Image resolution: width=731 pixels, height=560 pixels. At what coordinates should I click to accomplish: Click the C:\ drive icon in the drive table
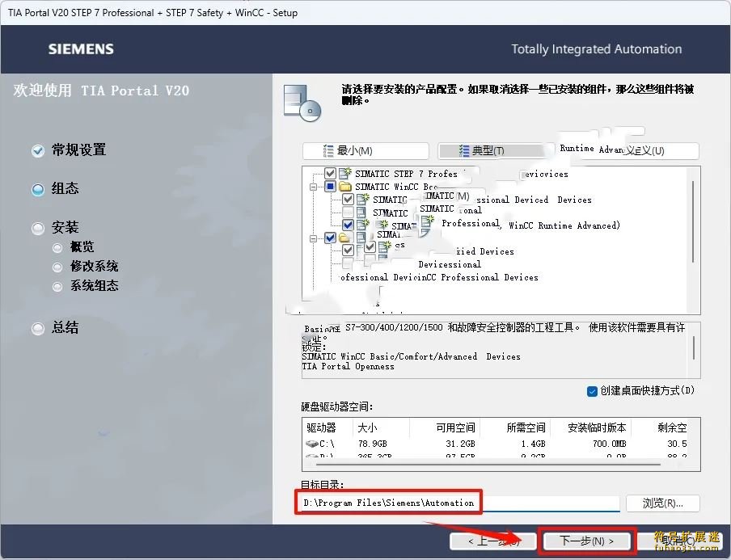coord(312,444)
